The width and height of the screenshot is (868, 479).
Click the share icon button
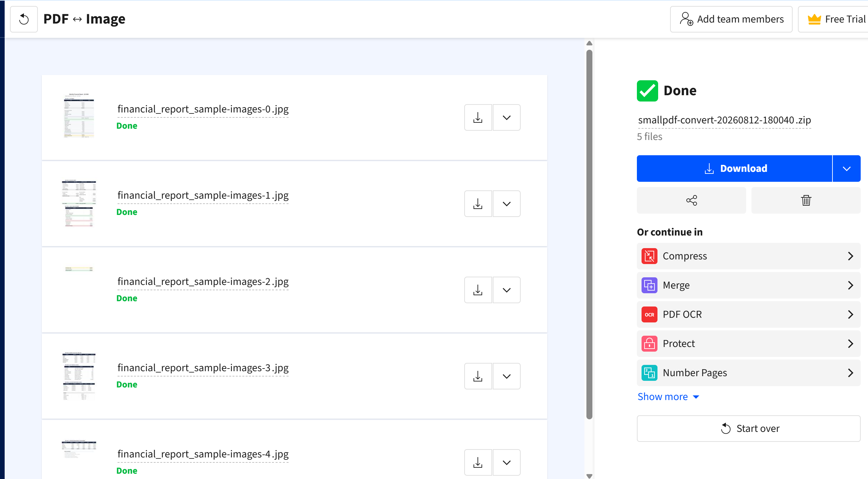[691, 200]
